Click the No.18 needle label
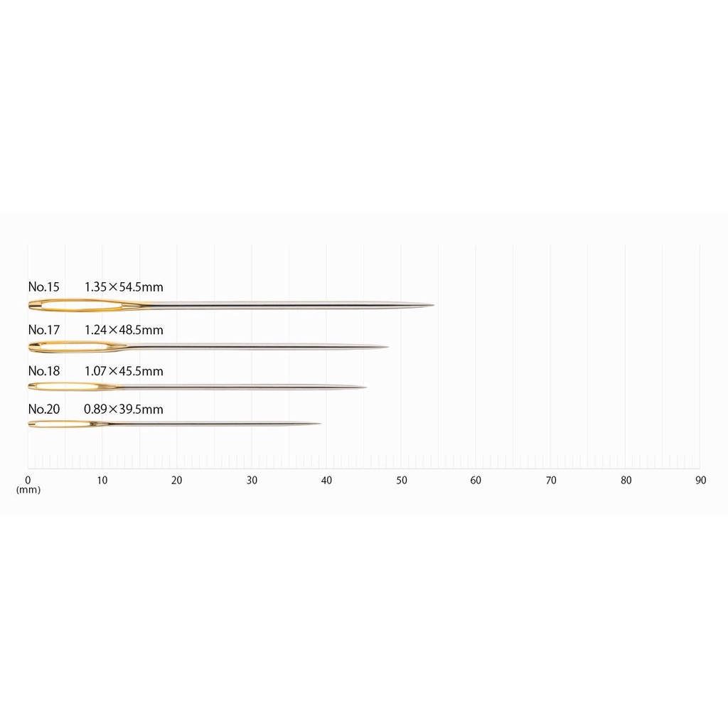Screen dimensions: 728x728 click(x=43, y=371)
